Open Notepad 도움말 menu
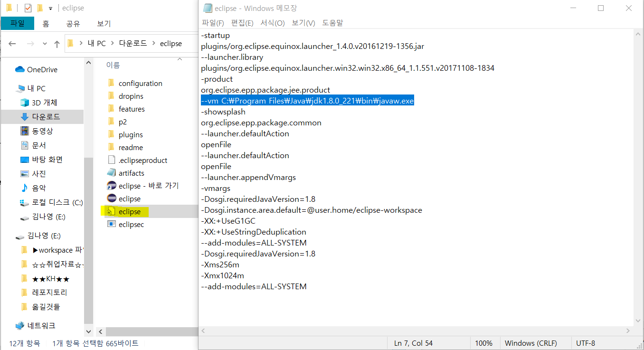 click(332, 23)
